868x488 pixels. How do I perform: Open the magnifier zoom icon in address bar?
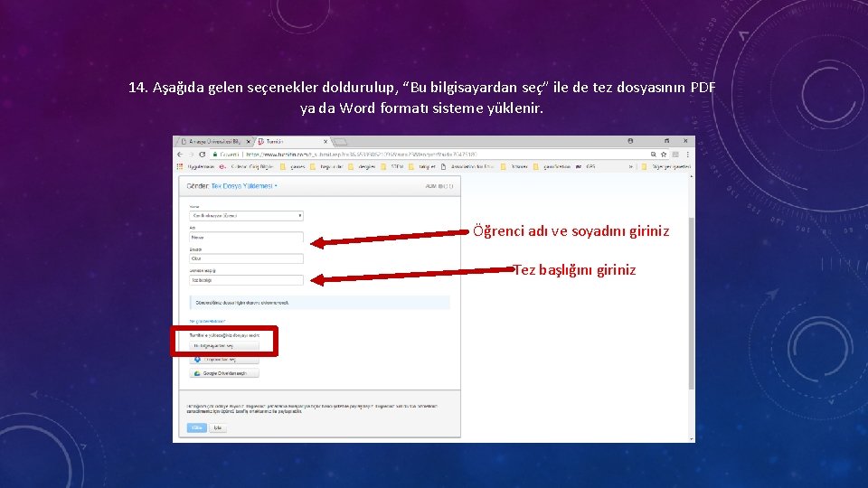point(653,155)
